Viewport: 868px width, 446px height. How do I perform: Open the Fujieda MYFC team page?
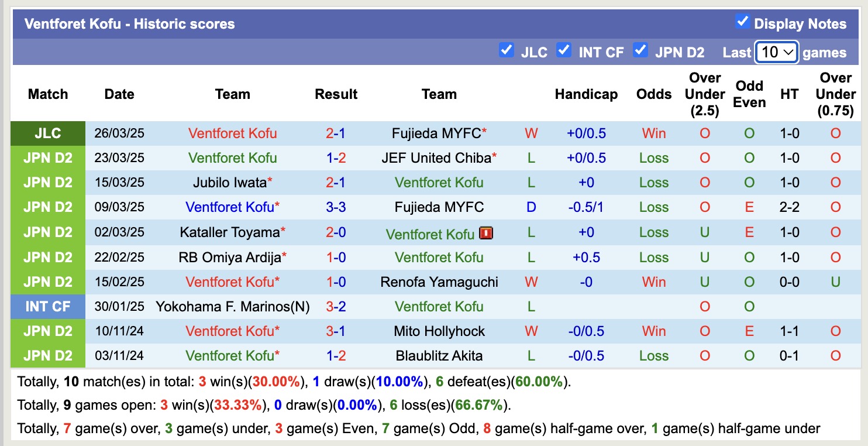tap(435, 133)
